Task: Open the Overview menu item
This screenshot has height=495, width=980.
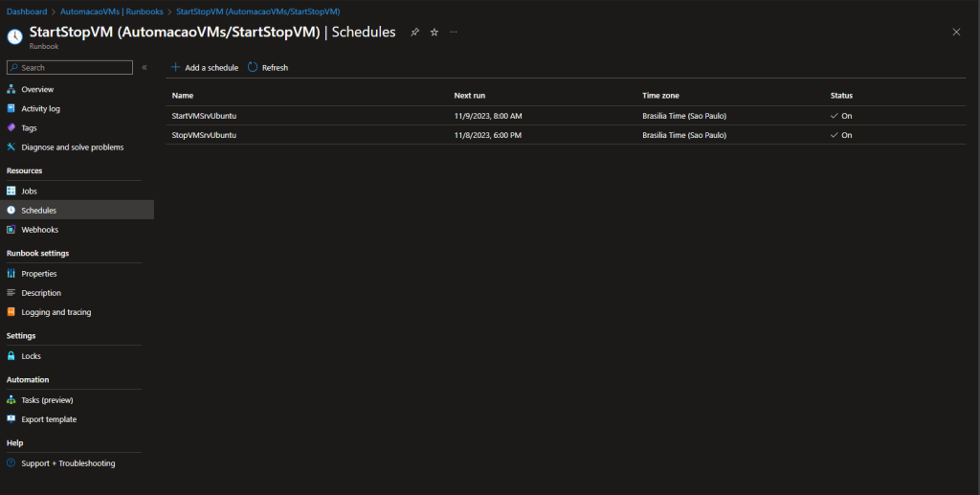Action: pos(37,89)
